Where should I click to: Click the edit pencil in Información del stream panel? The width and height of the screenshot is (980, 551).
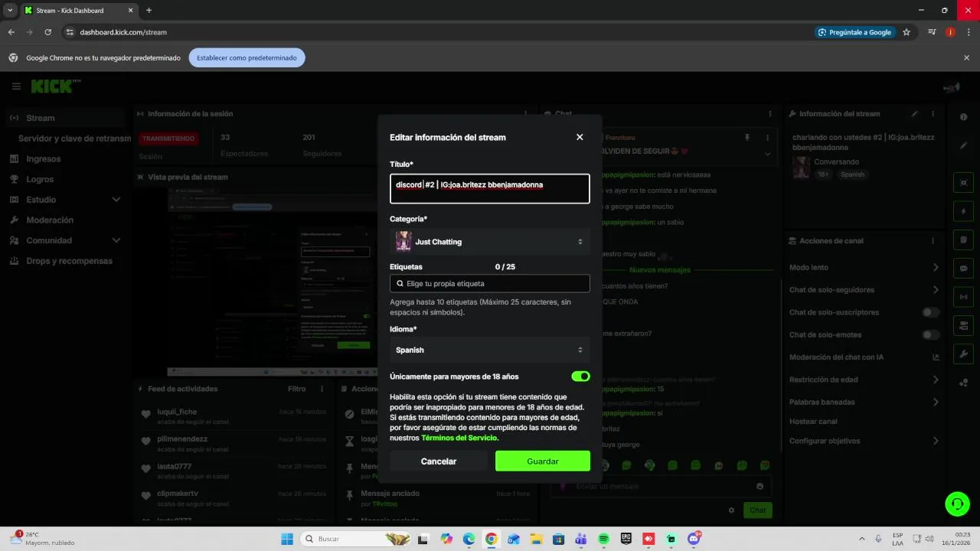pyautogui.click(x=914, y=114)
